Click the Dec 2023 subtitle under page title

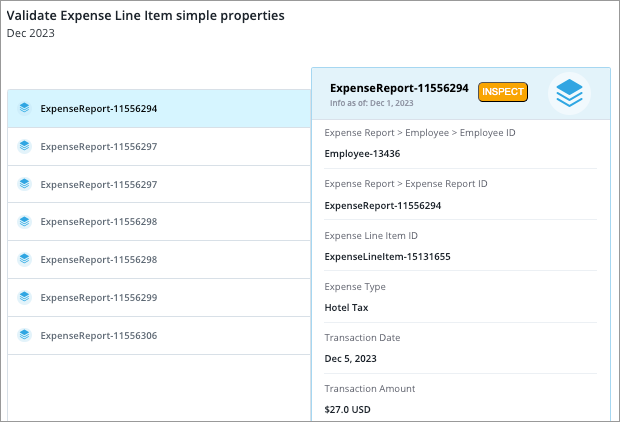tap(31, 33)
